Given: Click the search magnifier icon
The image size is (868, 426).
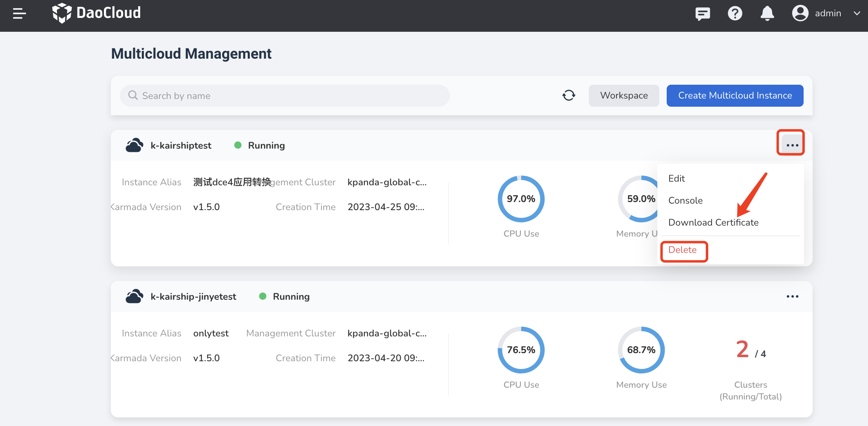Looking at the screenshot, I should [x=133, y=95].
